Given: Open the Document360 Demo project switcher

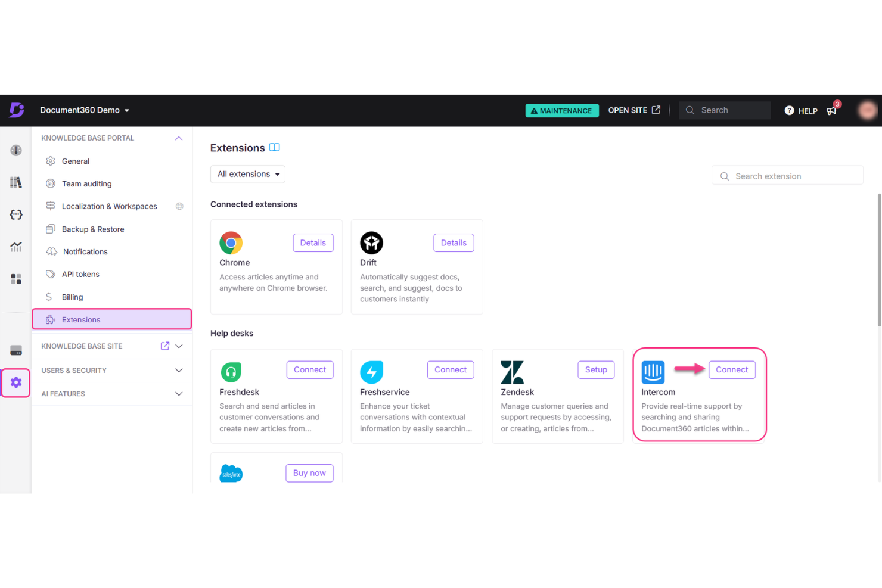Looking at the screenshot, I should point(85,110).
